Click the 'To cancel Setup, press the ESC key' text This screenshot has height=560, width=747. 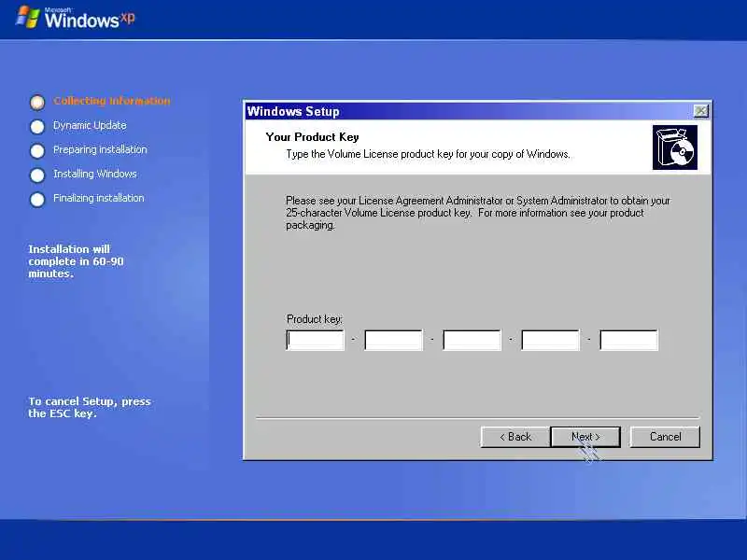coord(90,408)
